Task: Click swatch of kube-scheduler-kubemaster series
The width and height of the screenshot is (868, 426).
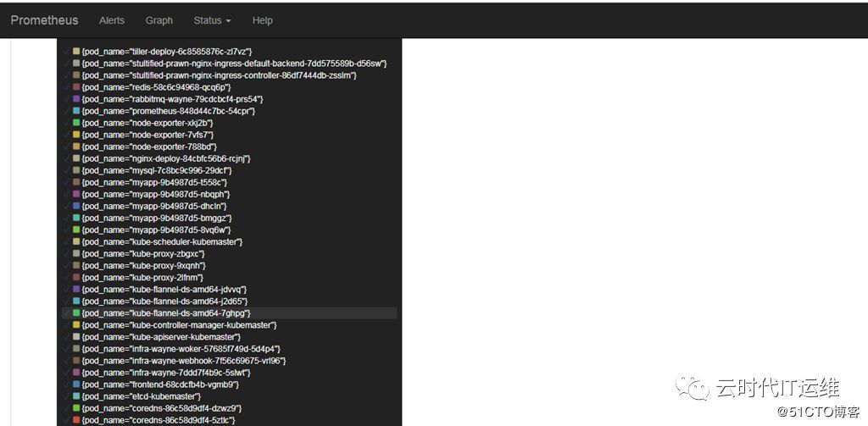Action: (76, 241)
